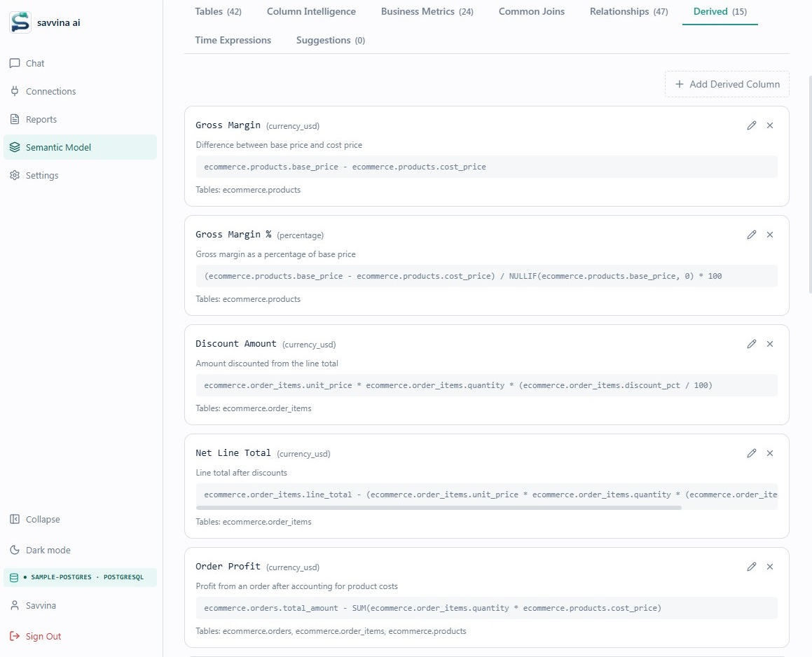Switch to Dark mode
Screen dimensions: 812x657
[80, 550]
